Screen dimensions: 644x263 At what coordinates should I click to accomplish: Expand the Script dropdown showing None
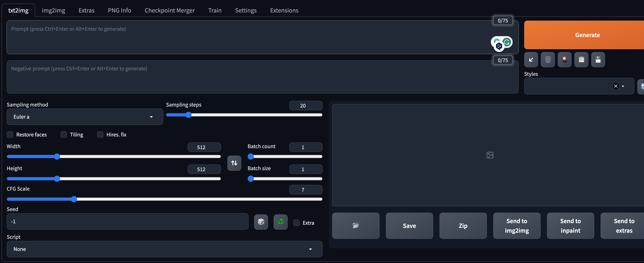pyautogui.click(x=164, y=249)
